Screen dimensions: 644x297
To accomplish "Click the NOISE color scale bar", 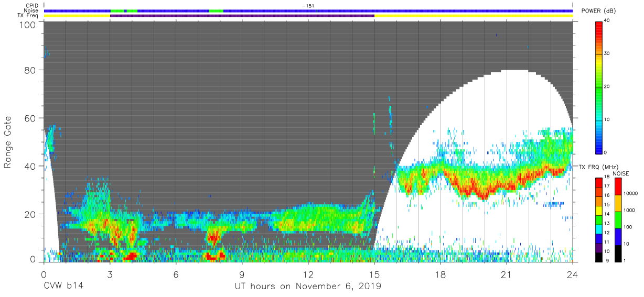I will 618,219.
